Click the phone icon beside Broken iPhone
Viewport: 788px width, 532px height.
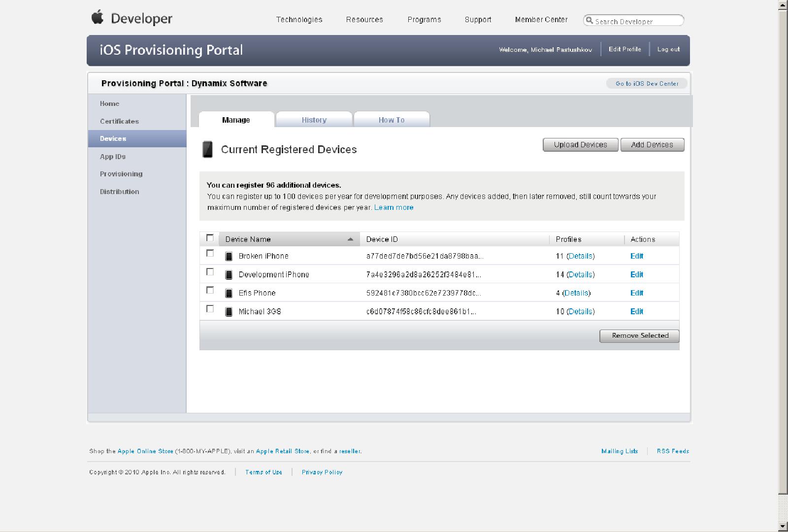coord(229,256)
